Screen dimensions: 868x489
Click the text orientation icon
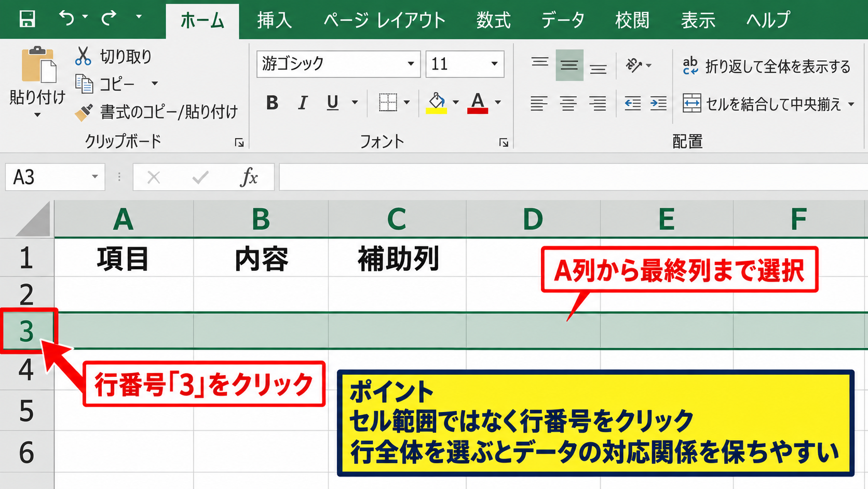point(634,65)
